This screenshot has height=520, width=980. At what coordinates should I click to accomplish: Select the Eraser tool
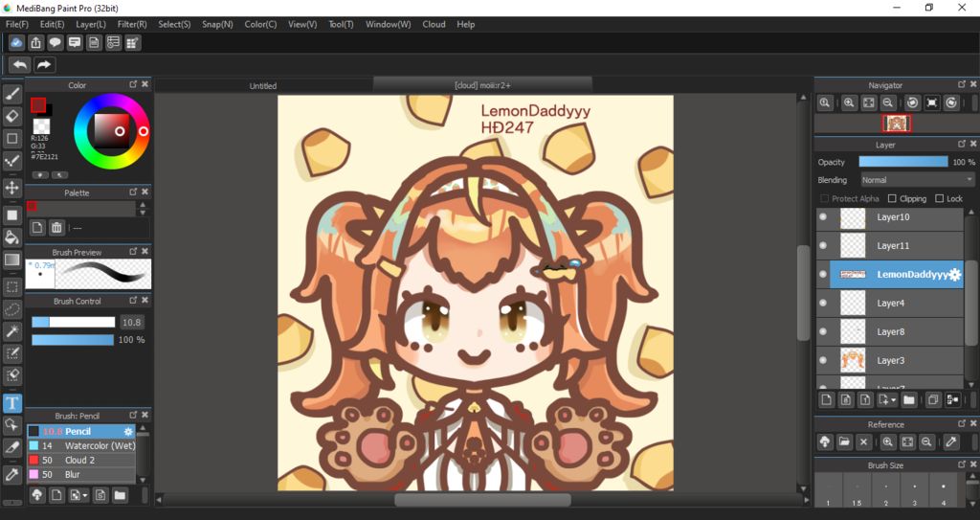[11, 117]
